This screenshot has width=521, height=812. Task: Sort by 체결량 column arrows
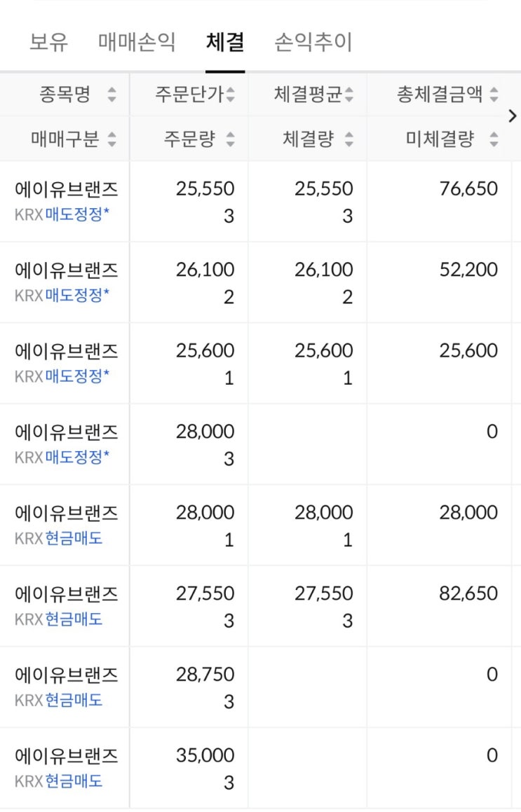tap(349, 139)
